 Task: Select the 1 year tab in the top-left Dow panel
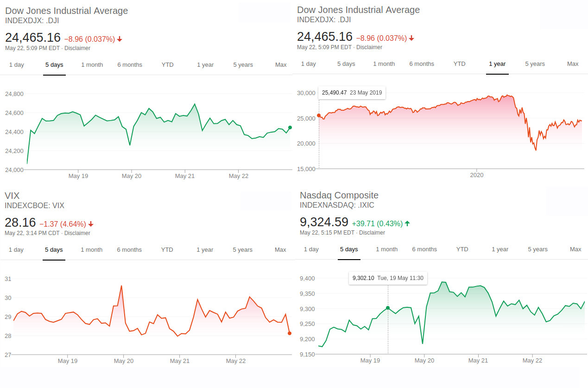click(205, 65)
